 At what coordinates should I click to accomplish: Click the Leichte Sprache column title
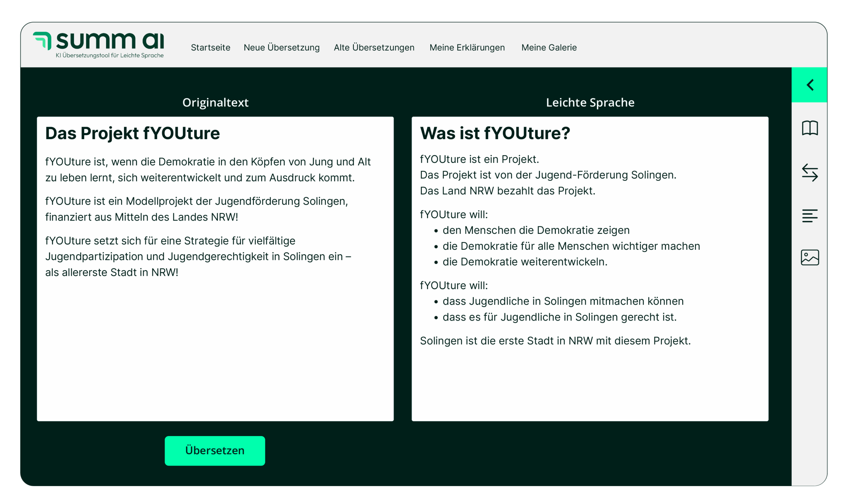coord(590,103)
